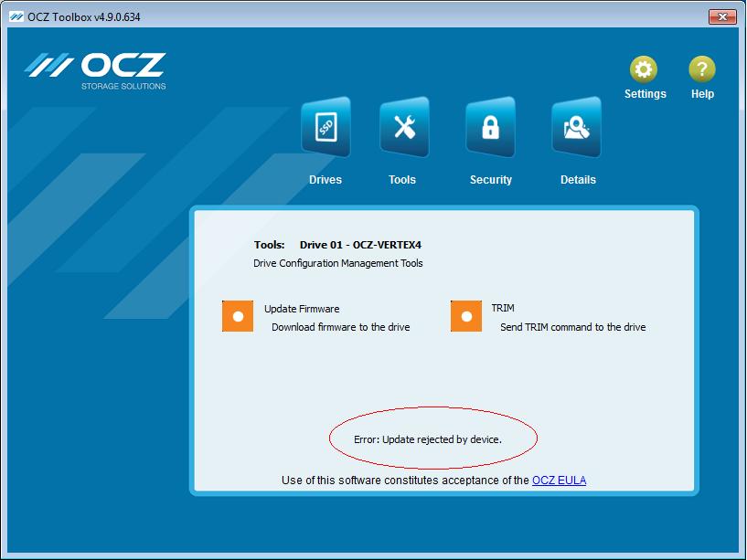
Task: Click the Tools label
Action: click(x=402, y=180)
